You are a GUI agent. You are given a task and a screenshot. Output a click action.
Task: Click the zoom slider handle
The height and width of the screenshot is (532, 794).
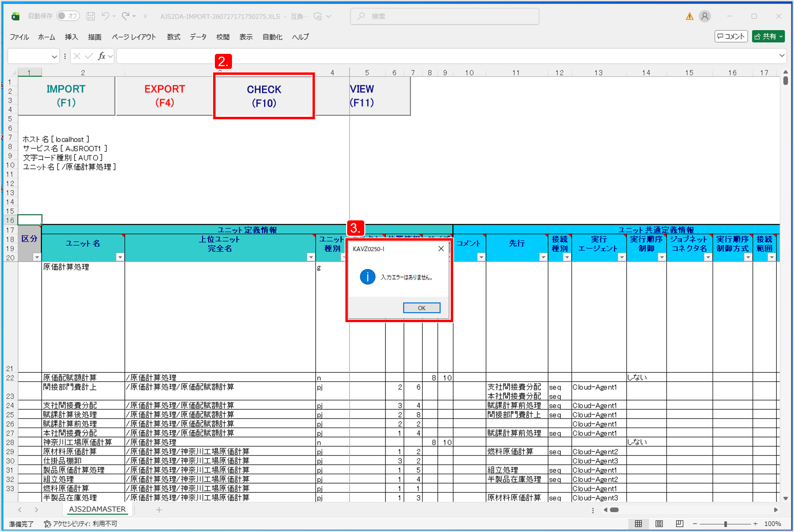(x=725, y=524)
